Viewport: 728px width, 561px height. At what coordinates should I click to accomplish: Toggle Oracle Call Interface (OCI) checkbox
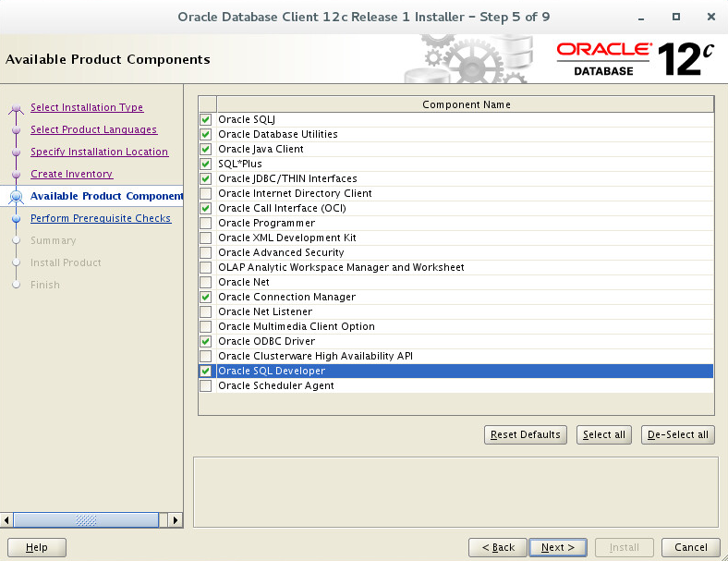tap(206, 208)
